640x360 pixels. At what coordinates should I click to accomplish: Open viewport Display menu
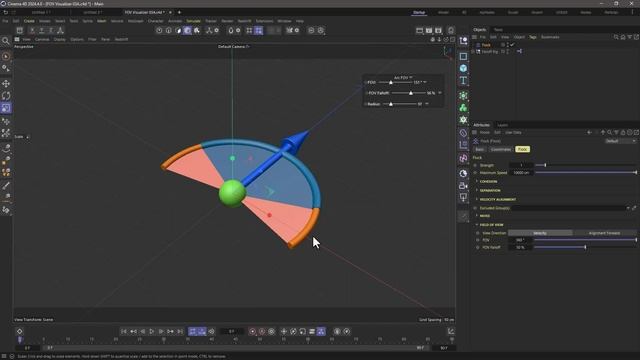point(60,40)
